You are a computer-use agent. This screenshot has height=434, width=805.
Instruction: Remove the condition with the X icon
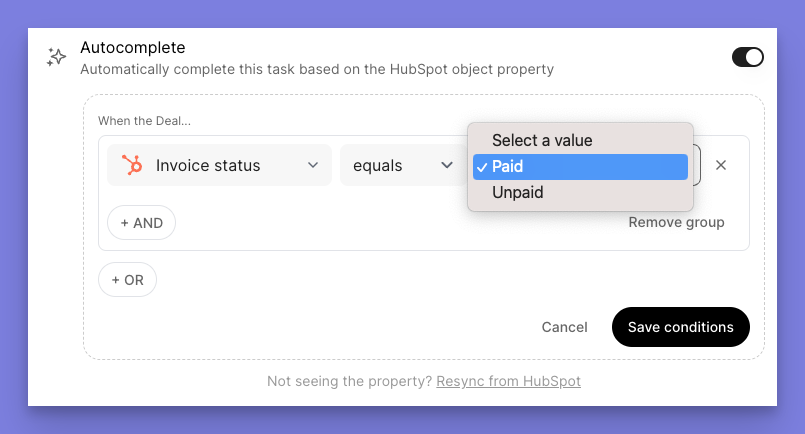[x=720, y=165]
